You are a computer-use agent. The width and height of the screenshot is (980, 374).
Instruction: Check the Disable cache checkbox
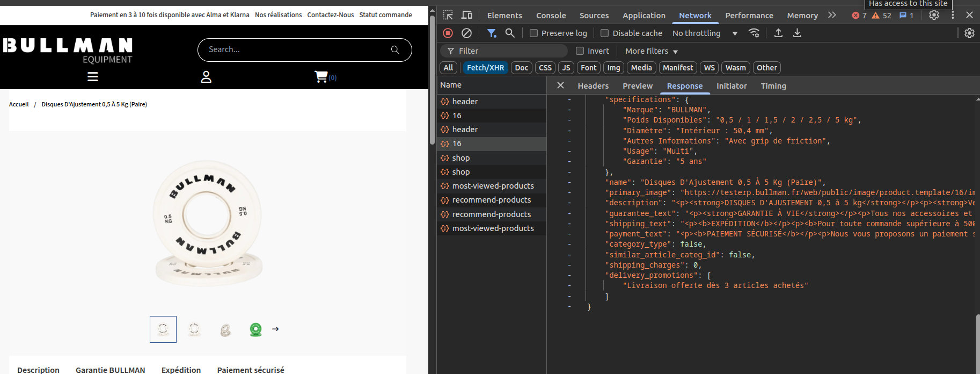pos(604,33)
